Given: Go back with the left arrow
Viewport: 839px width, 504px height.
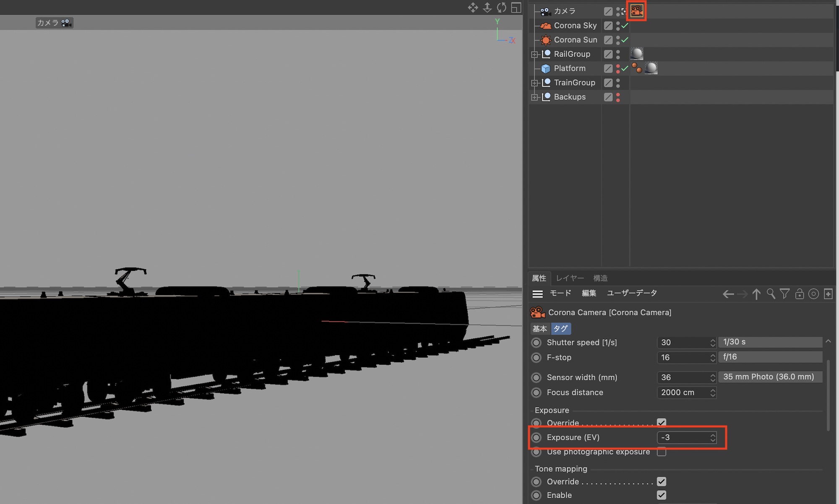Looking at the screenshot, I should click(728, 294).
